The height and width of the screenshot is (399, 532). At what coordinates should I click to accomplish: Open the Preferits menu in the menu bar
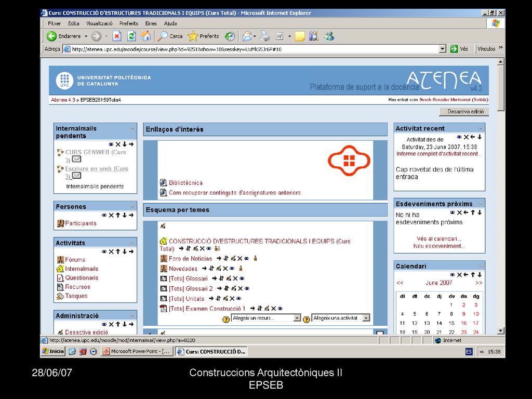[x=129, y=23]
